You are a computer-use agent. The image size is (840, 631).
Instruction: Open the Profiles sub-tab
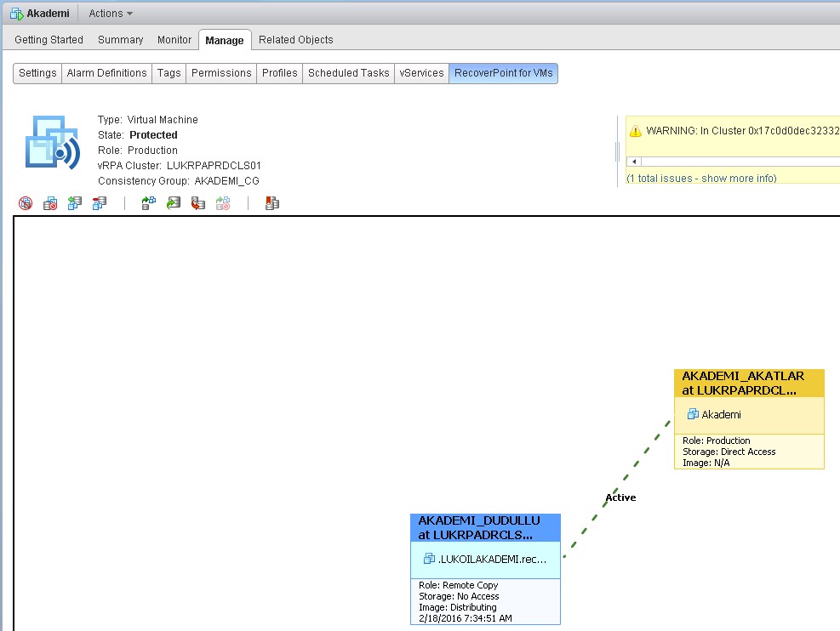click(280, 73)
